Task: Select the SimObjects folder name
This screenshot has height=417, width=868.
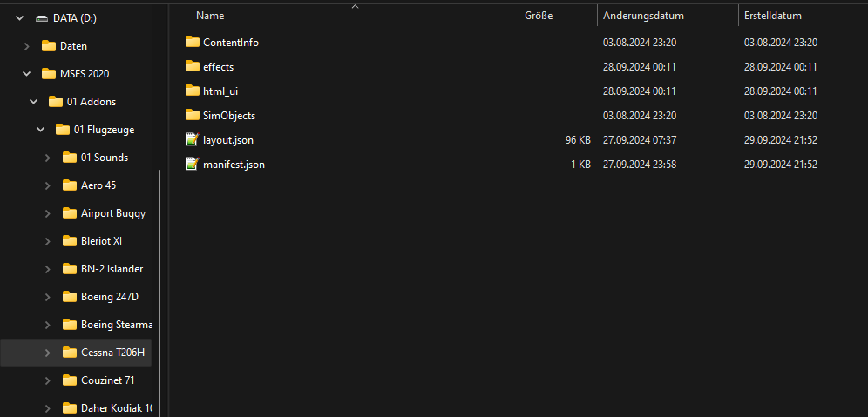Action: pos(229,116)
